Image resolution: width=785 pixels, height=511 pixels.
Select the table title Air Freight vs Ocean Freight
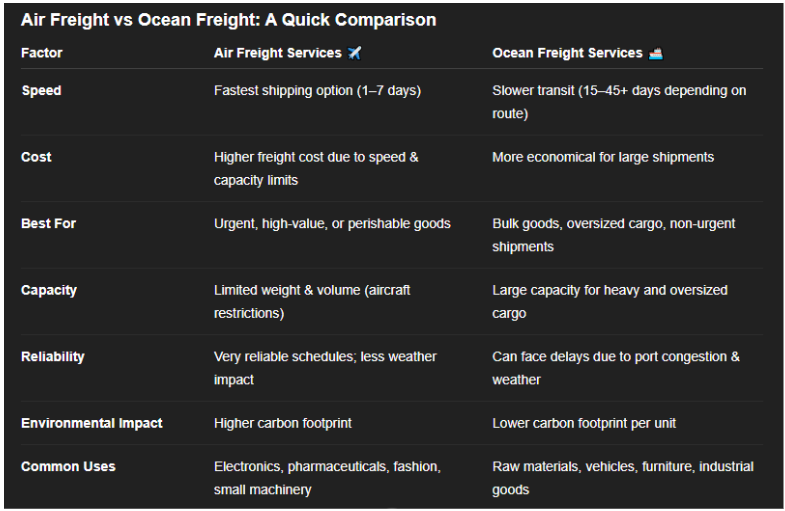(x=228, y=20)
